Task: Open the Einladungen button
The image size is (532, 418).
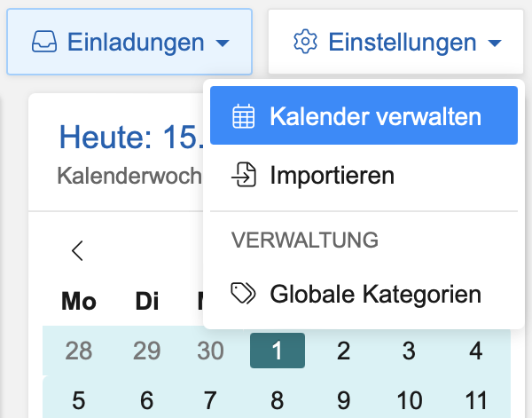Action: pos(129,42)
